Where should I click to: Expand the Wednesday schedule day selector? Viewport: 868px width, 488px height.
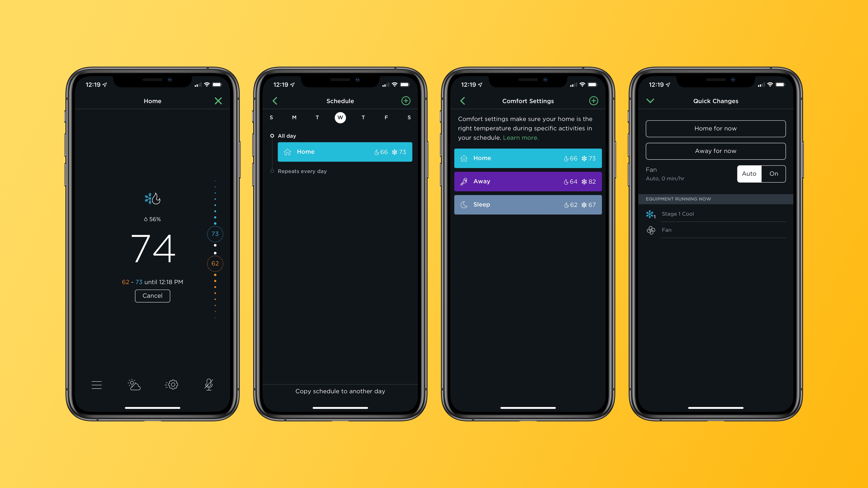pos(340,118)
